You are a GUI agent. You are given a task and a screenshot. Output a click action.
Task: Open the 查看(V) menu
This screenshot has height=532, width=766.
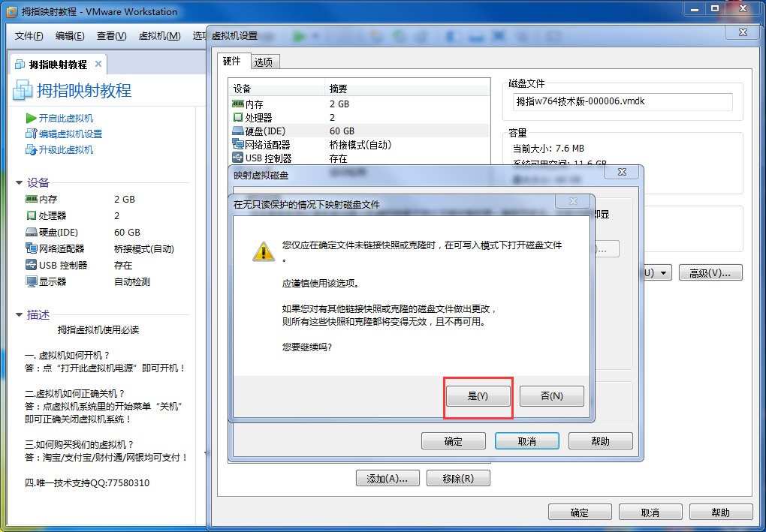111,35
